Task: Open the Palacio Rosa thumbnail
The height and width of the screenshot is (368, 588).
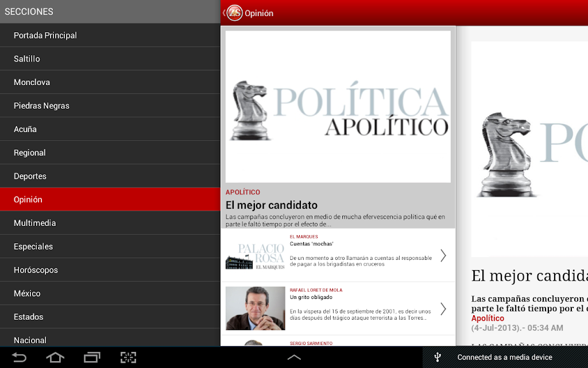Action: [256, 255]
